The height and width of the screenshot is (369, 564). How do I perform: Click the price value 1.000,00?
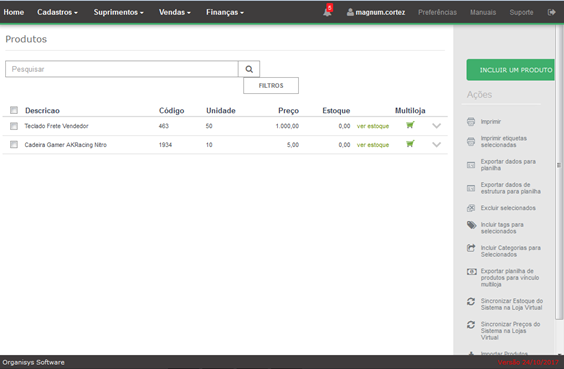(287, 126)
